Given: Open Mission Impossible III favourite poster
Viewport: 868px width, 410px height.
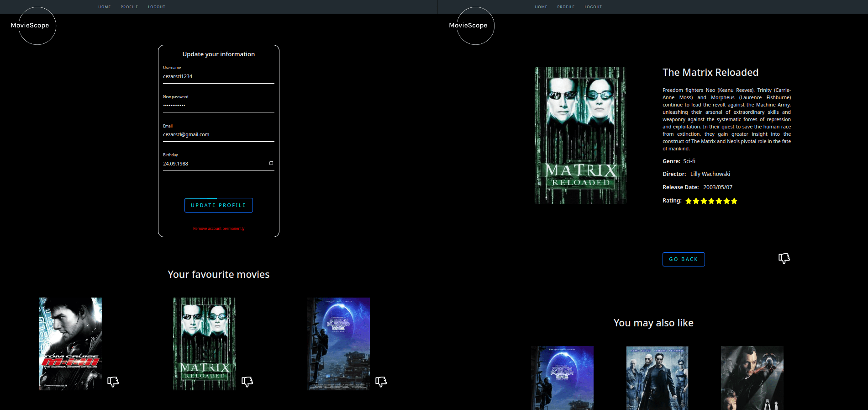Looking at the screenshot, I should [70, 344].
